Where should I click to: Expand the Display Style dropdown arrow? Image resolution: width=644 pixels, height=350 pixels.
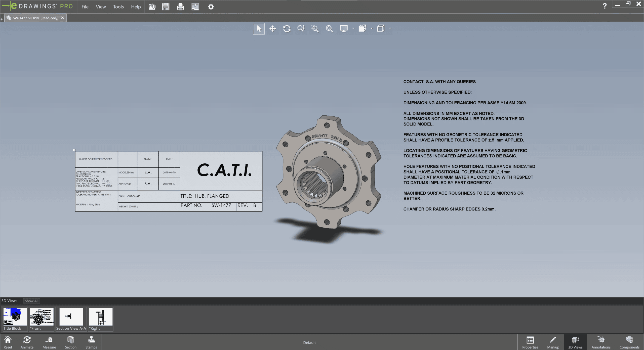(x=353, y=28)
